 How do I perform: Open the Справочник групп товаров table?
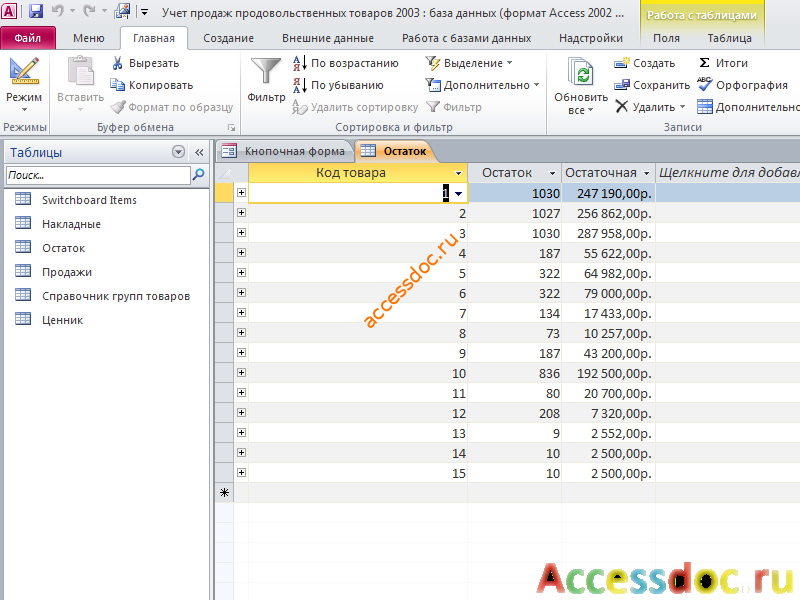point(116,296)
